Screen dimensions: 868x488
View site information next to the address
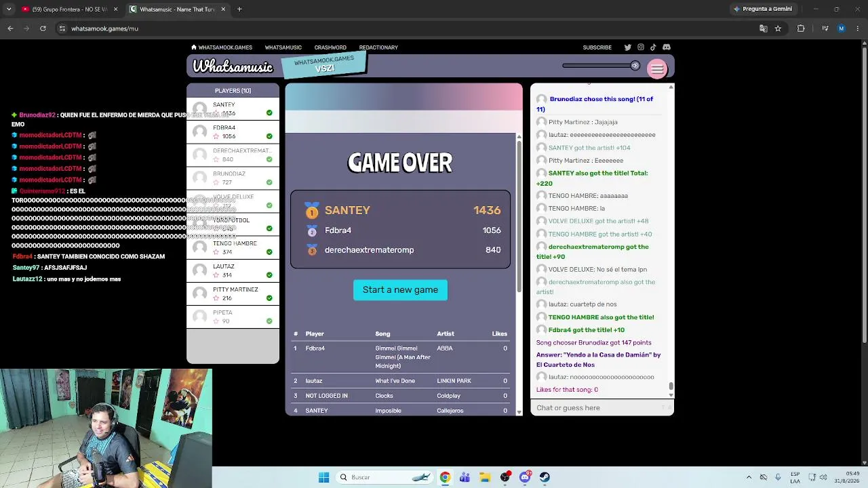point(62,28)
